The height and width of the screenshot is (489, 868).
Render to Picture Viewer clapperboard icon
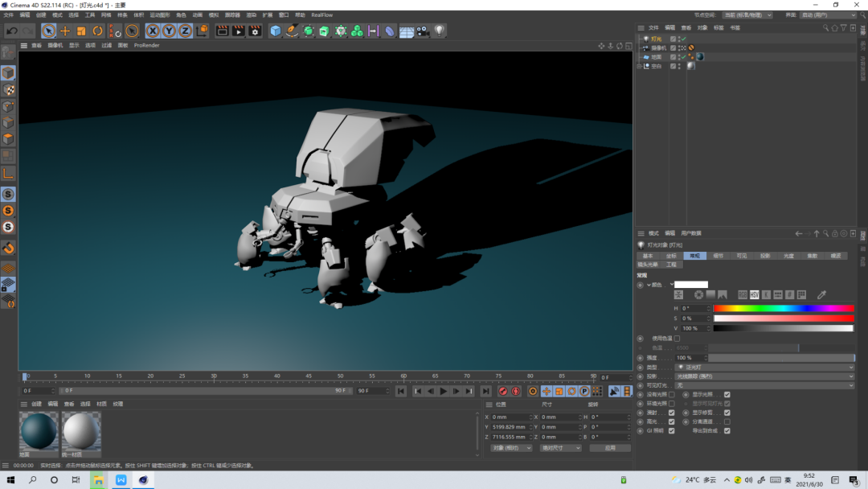239,31
